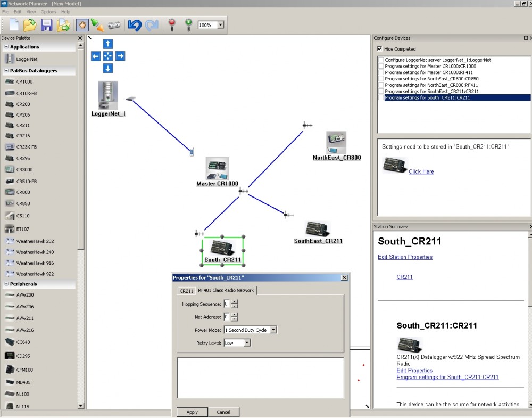Select the LoggerNet_1 server icon on canvas
This screenshot has height=418, width=532.
108,95
